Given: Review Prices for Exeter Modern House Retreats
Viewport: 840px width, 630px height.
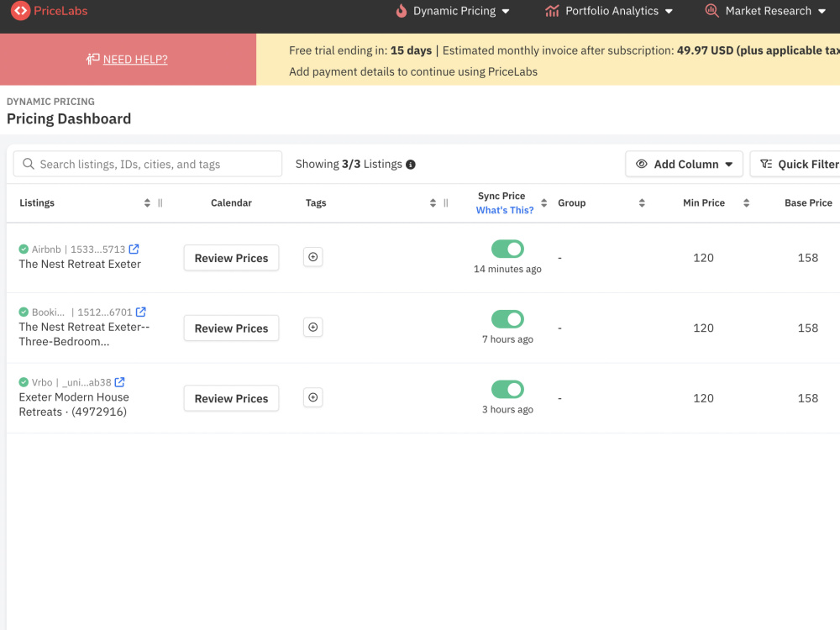Looking at the screenshot, I should click(x=232, y=398).
